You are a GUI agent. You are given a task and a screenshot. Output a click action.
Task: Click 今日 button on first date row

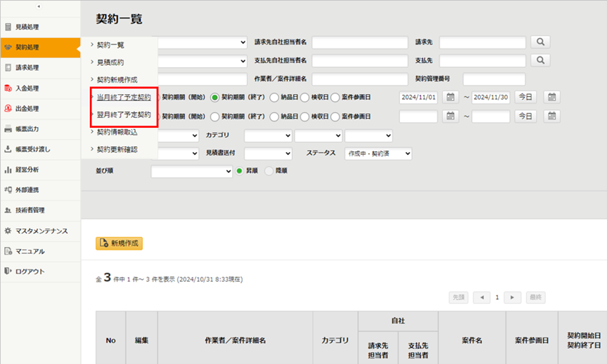click(526, 97)
